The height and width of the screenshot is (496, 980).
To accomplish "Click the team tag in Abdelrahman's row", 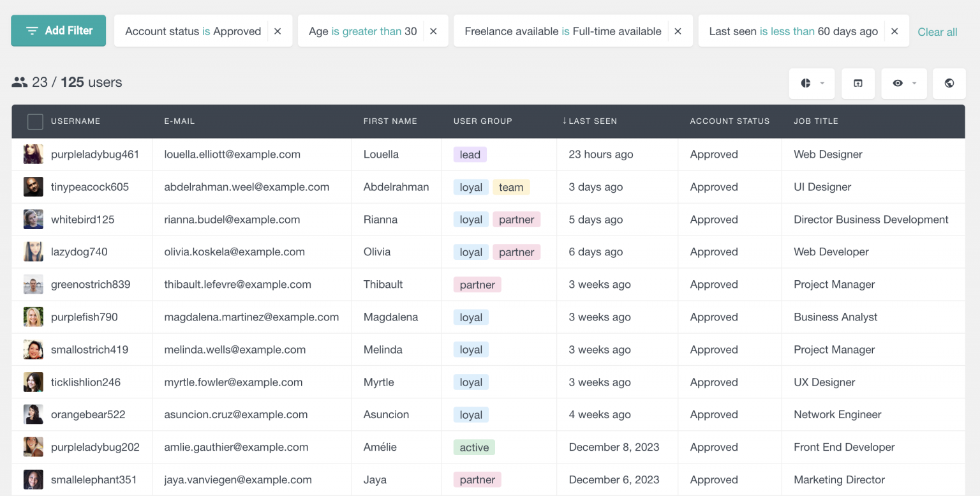I will [511, 187].
